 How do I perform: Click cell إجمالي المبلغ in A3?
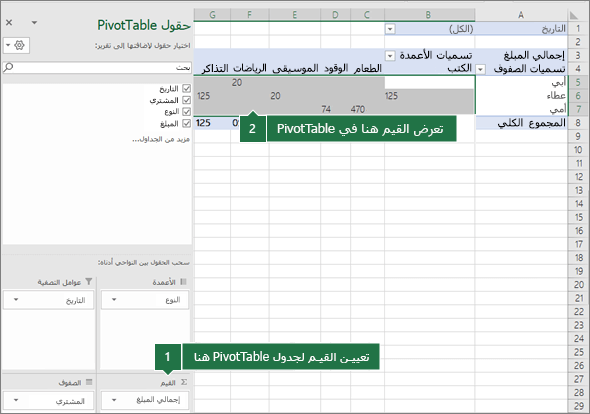coord(521,56)
